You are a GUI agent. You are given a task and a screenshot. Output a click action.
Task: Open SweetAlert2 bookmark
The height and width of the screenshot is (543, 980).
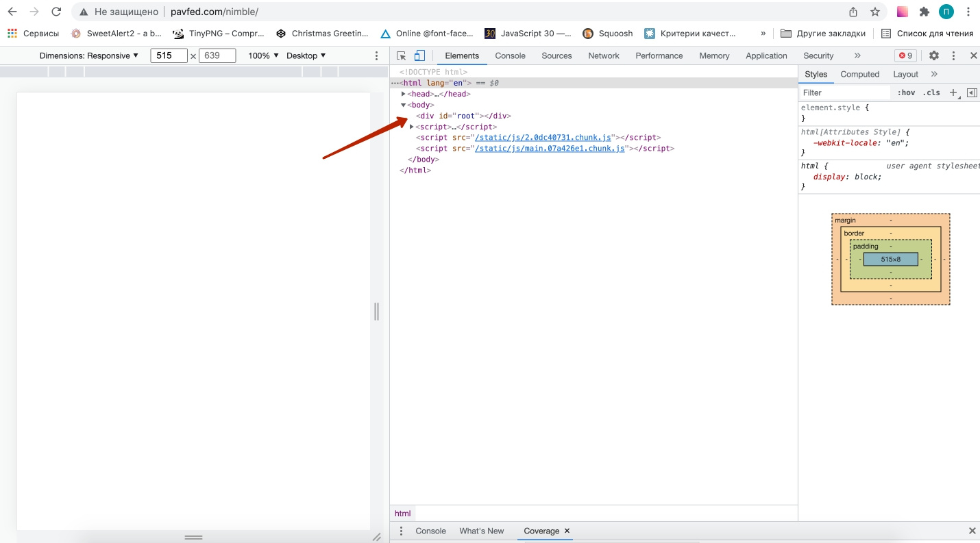tap(116, 33)
